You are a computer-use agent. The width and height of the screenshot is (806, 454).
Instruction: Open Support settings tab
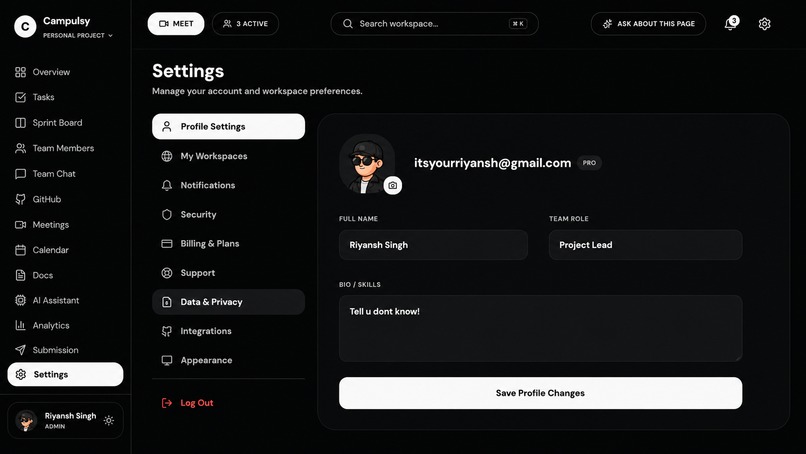coord(228,273)
